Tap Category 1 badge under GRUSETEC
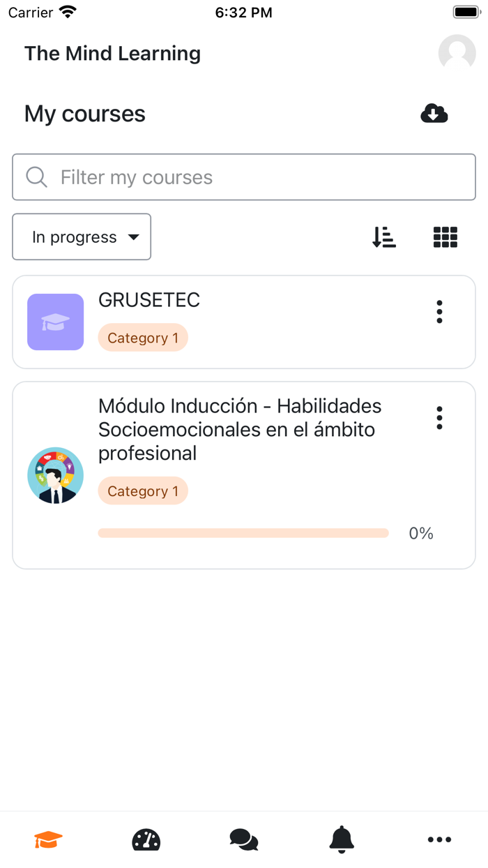 pyautogui.click(x=143, y=338)
